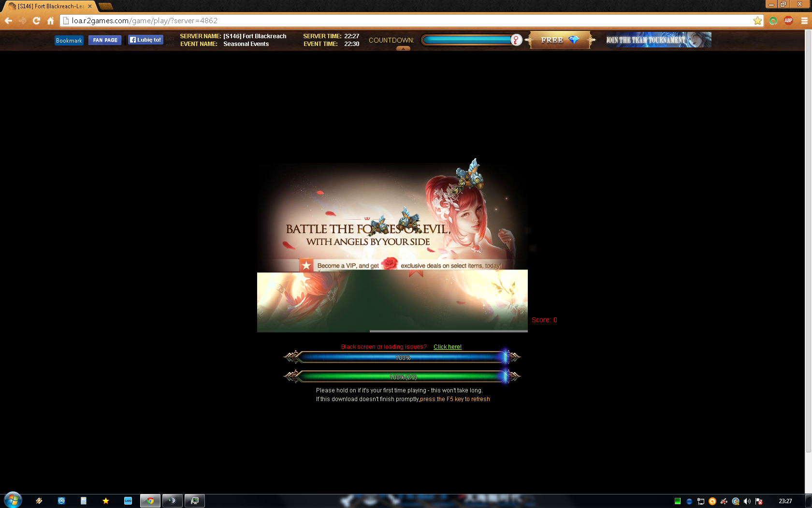Click the 'Click here!' loading issues link
This screenshot has width=812, height=508.
click(x=447, y=347)
